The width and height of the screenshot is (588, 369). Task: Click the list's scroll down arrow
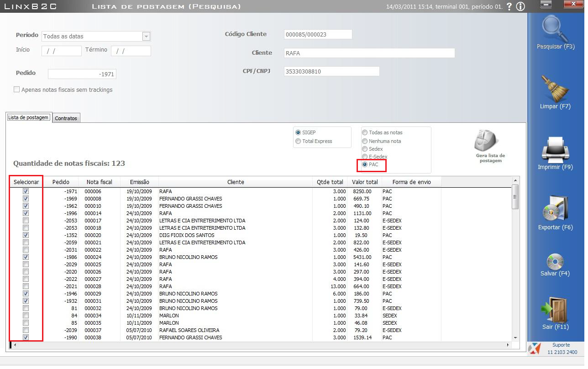coord(515,337)
